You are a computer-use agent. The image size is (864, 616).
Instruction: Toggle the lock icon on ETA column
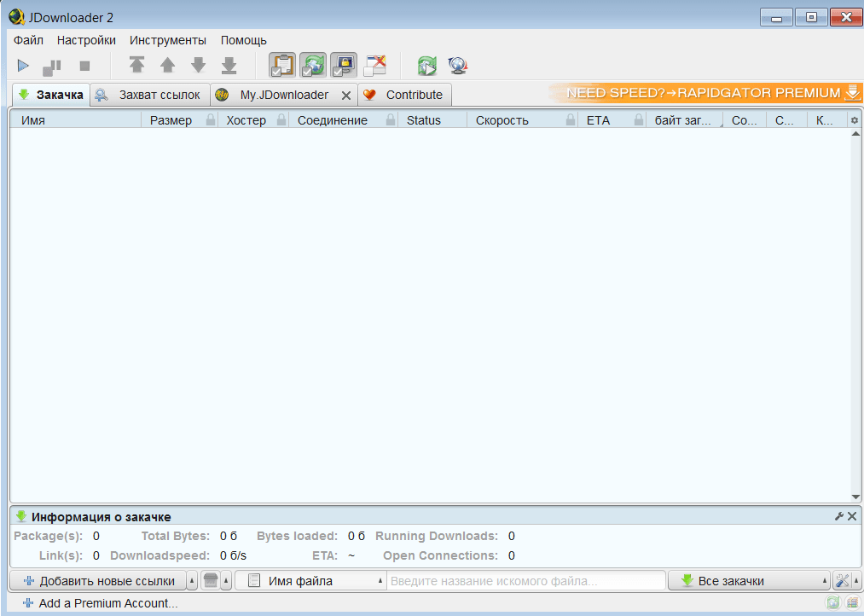point(639,119)
